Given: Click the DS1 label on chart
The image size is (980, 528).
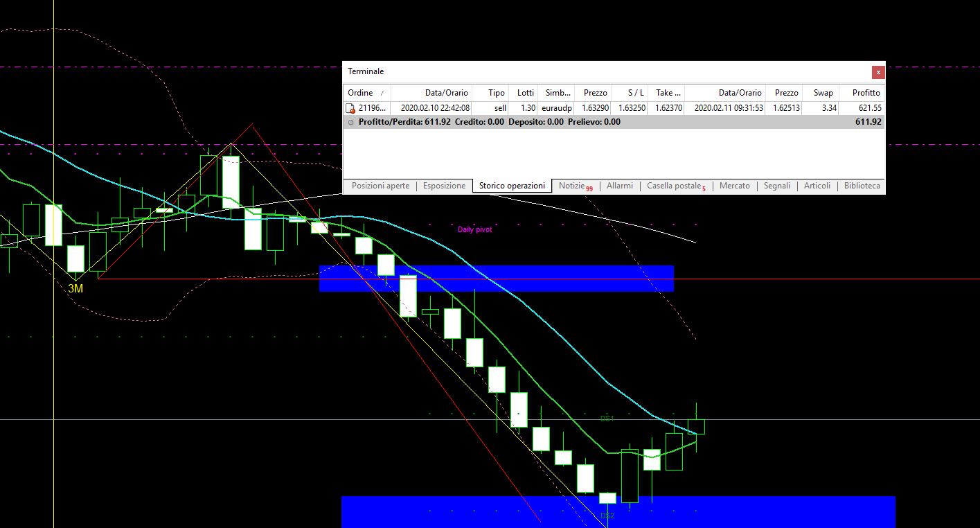Looking at the screenshot, I should (607, 419).
